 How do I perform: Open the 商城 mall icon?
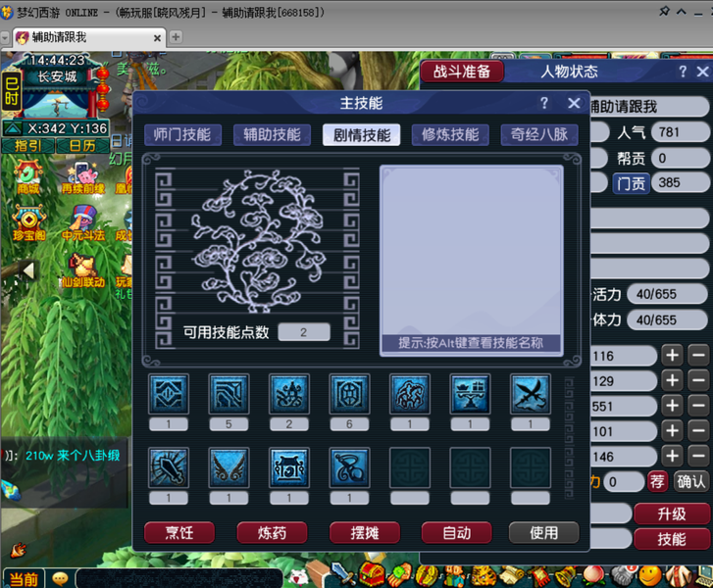tap(27, 176)
